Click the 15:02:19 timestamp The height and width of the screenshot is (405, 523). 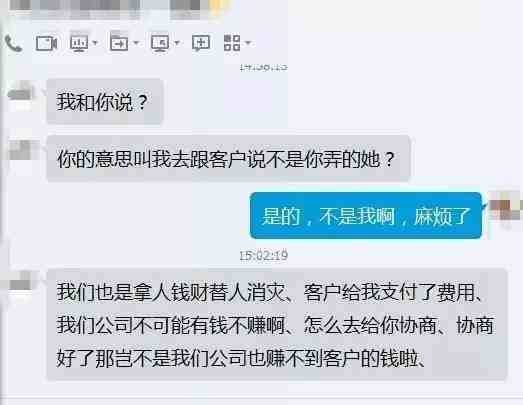[264, 256]
